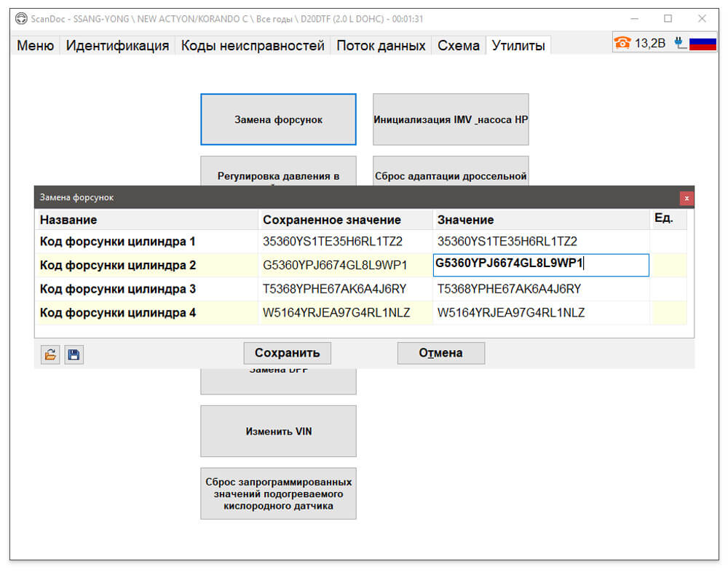Click the Сохранить button
The width and height of the screenshot is (728, 572).
[x=288, y=353]
